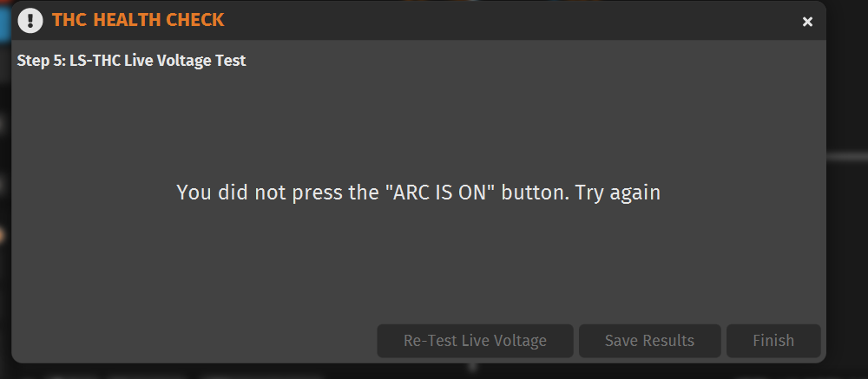Screen dimensions: 868x379
Task: Click the Finish button
Action: pos(773,340)
